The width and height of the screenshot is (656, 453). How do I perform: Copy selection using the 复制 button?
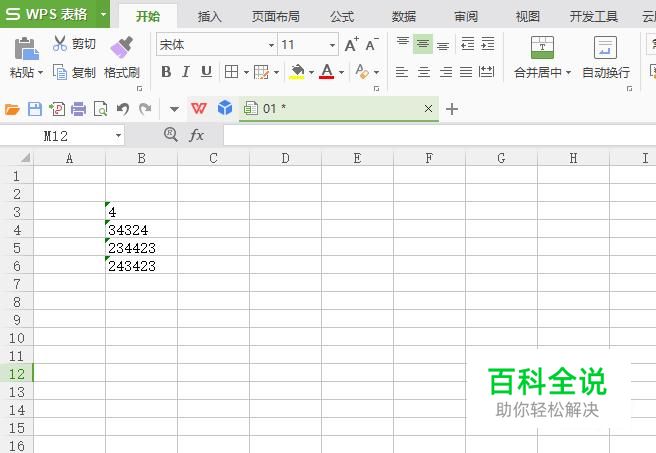(x=74, y=72)
